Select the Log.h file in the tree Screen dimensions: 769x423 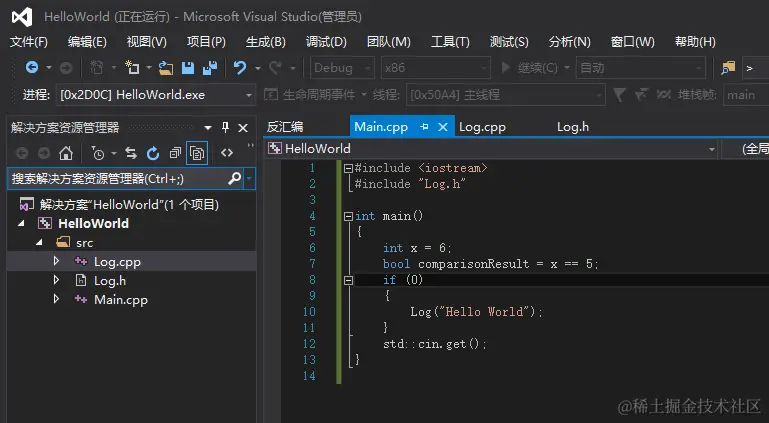110,280
